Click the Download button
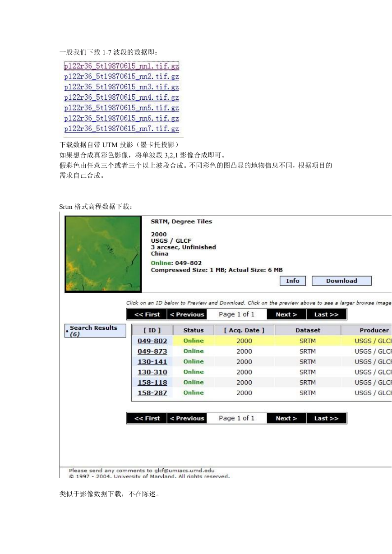Screen dimensions: 392x554 (x=341, y=281)
